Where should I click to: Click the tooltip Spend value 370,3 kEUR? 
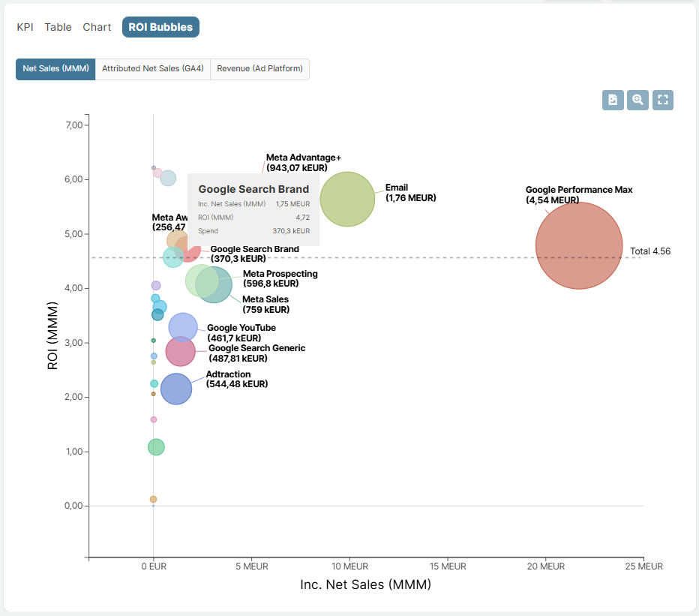coord(291,231)
